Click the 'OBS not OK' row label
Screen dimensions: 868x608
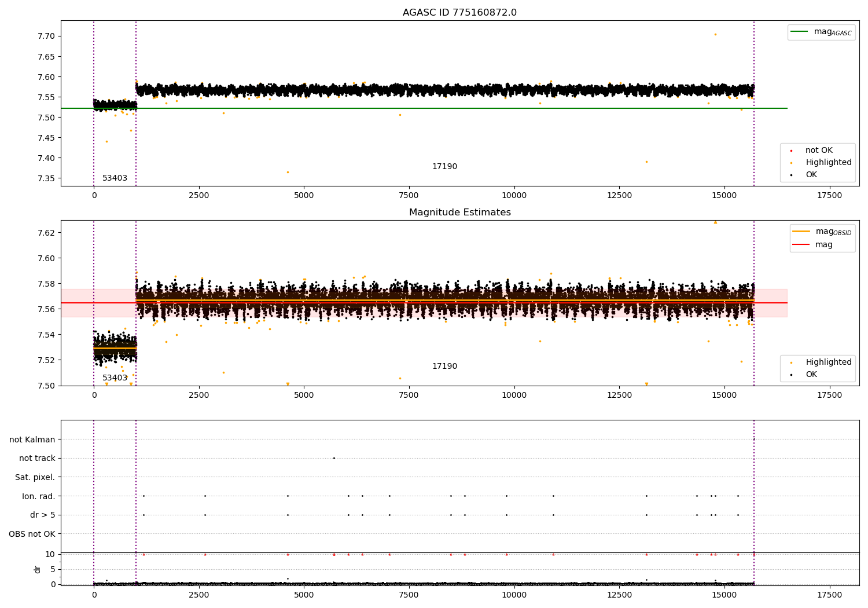(32, 534)
